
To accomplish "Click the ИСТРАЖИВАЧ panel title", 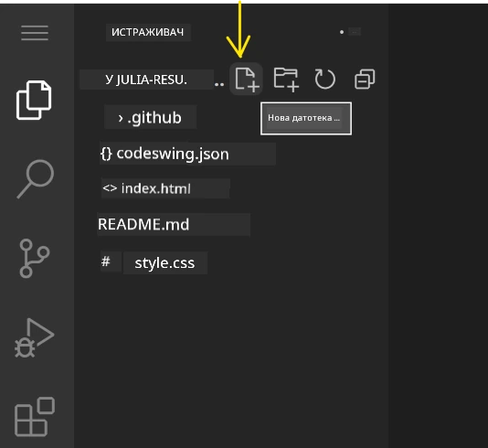I will pos(148,32).
